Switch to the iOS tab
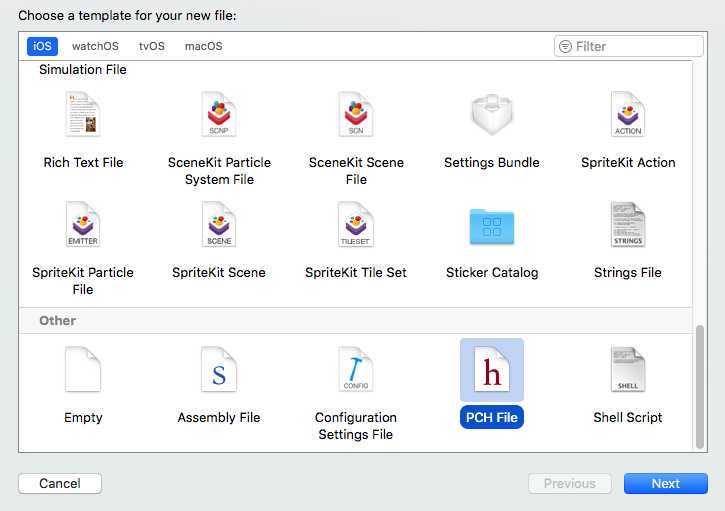The height and width of the screenshot is (511, 725). 42,46
